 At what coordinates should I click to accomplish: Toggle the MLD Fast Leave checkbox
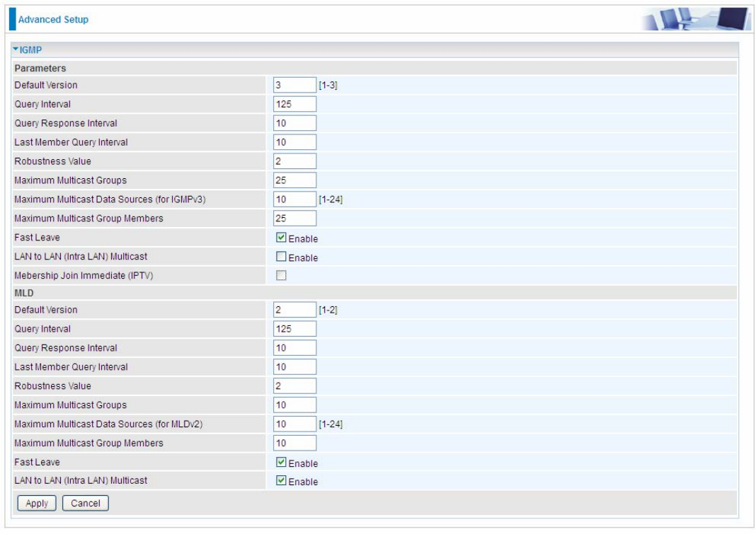pyautogui.click(x=281, y=462)
